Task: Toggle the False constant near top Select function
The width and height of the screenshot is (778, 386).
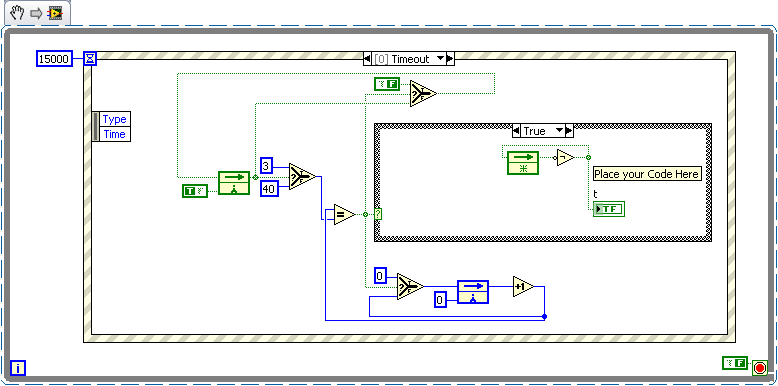Action: [387, 84]
